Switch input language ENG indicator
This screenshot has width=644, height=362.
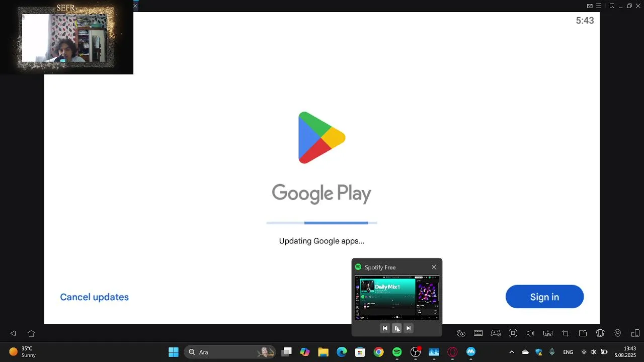568,352
